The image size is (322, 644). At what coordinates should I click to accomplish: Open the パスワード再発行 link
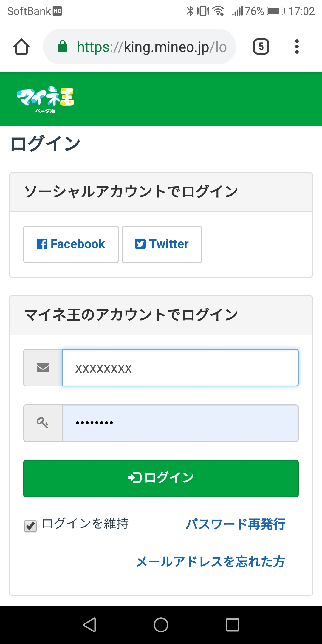coord(236,524)
